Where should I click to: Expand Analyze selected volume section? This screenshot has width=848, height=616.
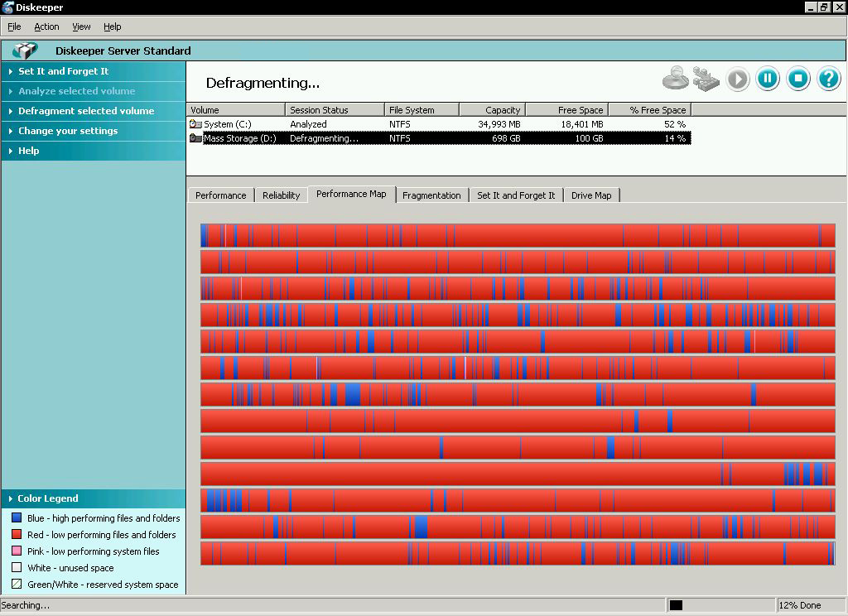tap(94, 91)
